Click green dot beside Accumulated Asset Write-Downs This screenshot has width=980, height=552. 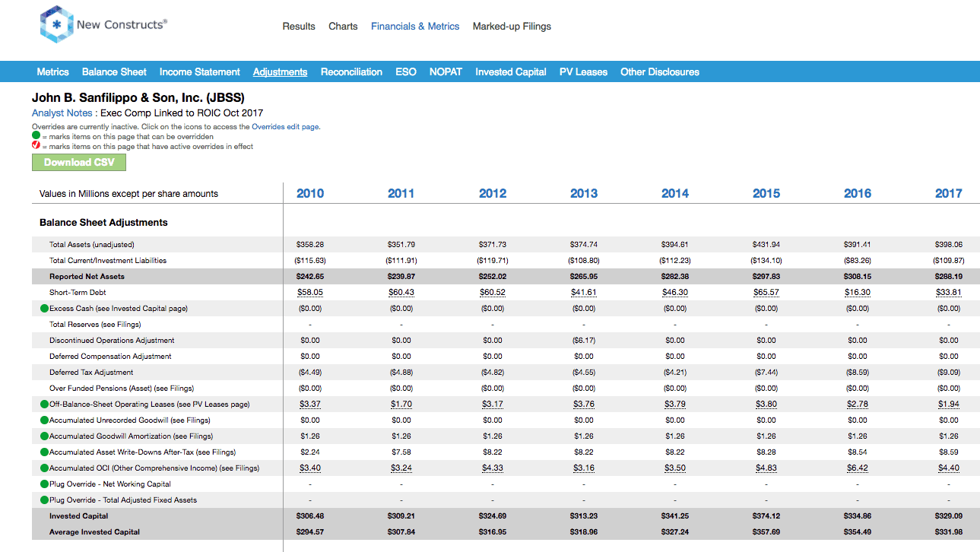pyautogui.click(x=44, y=452)
